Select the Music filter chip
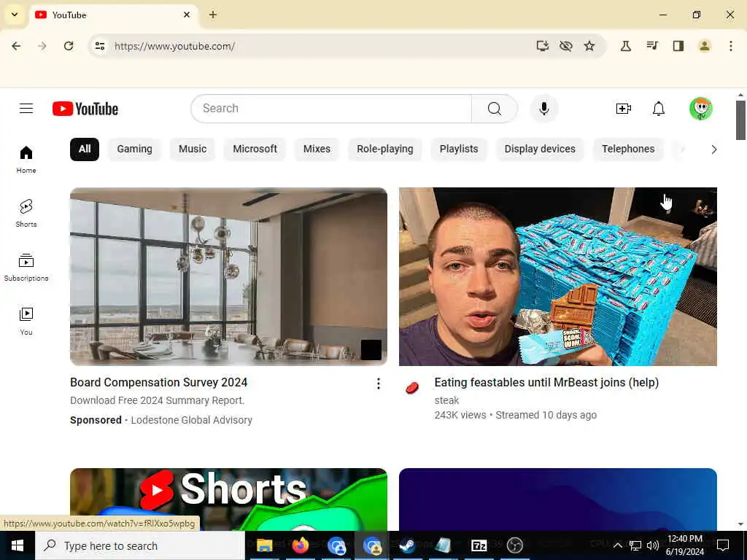Viewport: 747px width, 560px height. point(193,149)
